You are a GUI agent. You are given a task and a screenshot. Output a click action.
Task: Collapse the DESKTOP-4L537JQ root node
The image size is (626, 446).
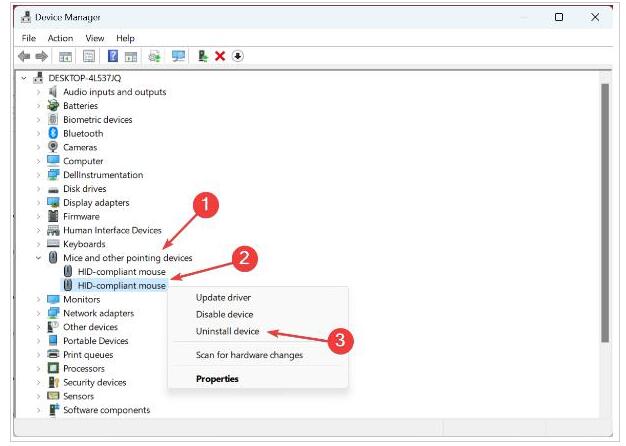[x=24, y=78]
